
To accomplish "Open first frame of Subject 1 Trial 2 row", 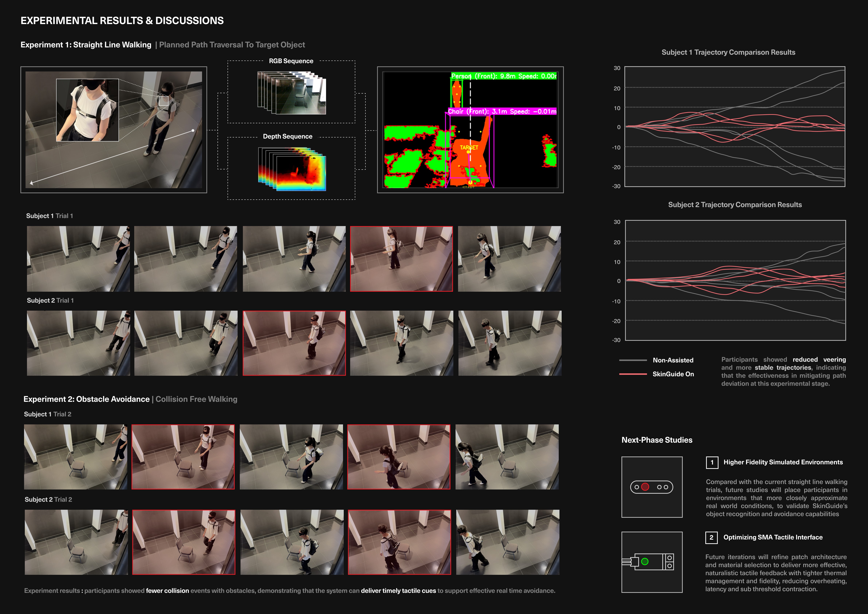I will click(76, 457).
